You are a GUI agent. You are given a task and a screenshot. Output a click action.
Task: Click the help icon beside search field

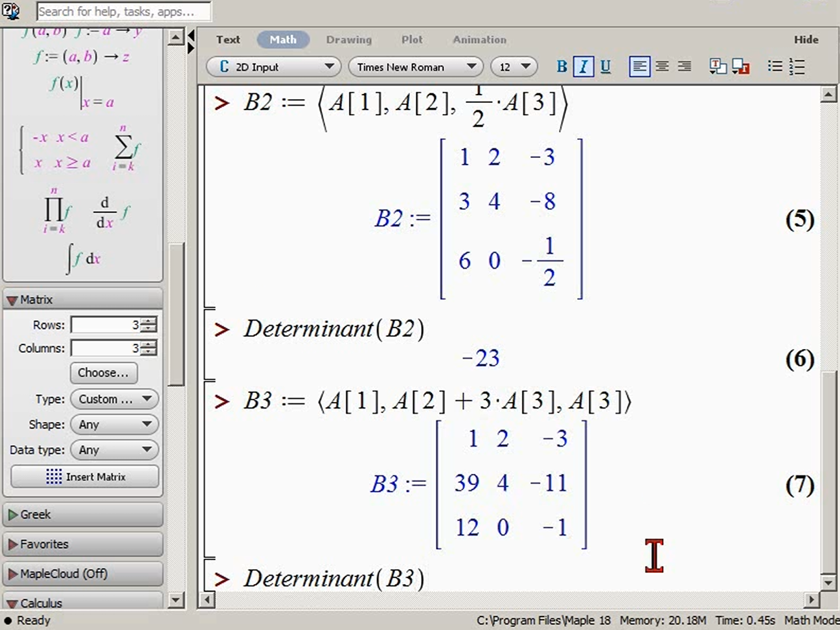click(x=10, y=10)
